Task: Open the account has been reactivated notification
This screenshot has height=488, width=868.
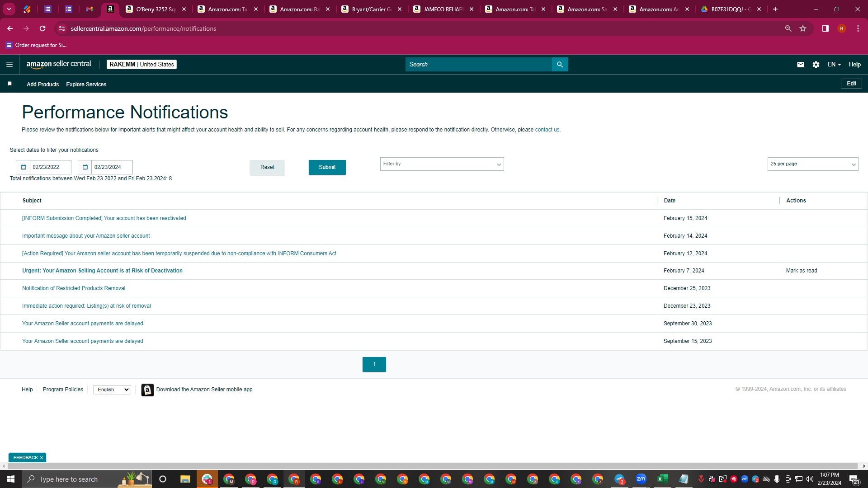Action: point(104,218)
